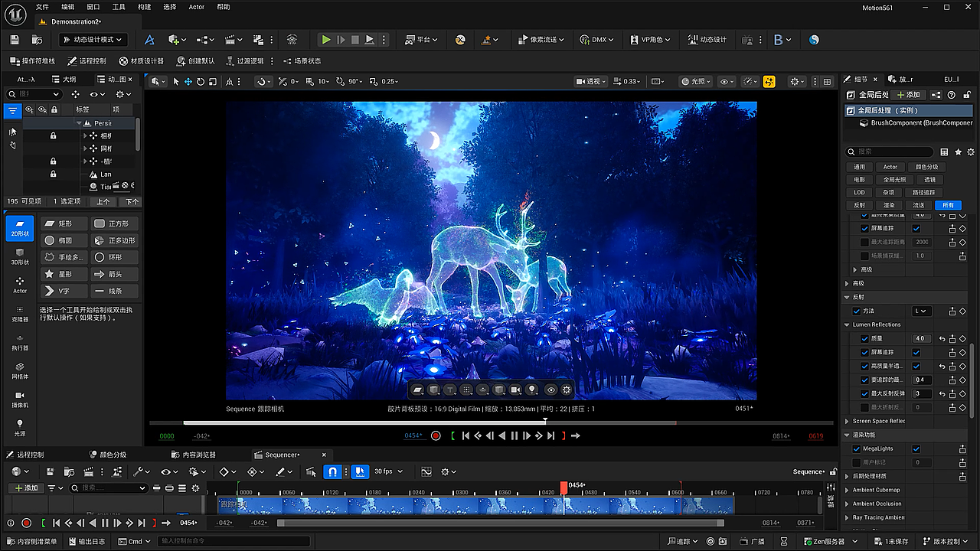Open the 像素流送 pixel streaming dropdown
The width and height of the screenshot is (980, 551).
[x=541, y=40]
